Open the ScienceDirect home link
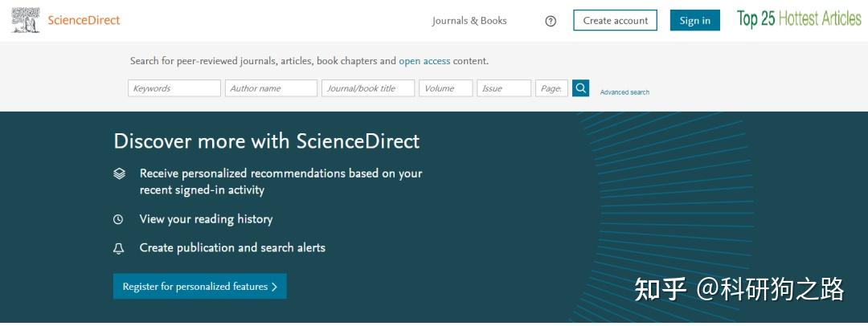This screenshot has height=326, width=868. [x=84, y=21]
